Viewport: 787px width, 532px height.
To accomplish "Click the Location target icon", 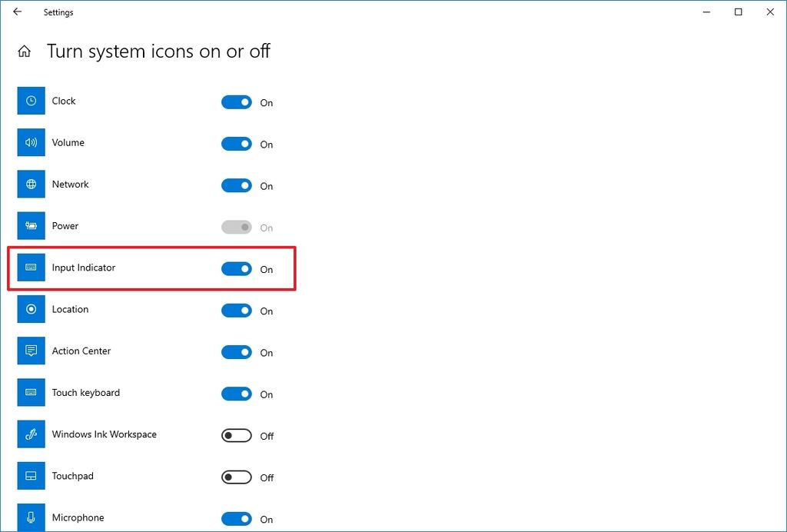I will pyautogui.click(x=31, y=309).
